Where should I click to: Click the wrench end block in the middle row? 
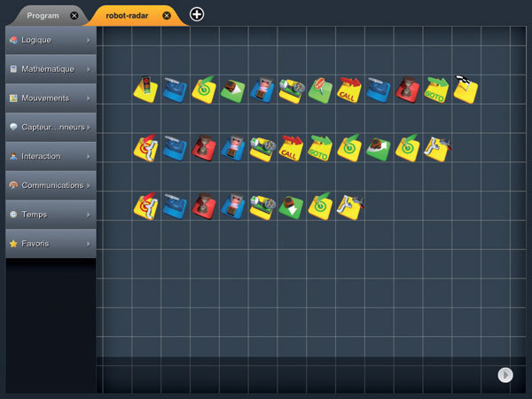(x=437, y=149)
